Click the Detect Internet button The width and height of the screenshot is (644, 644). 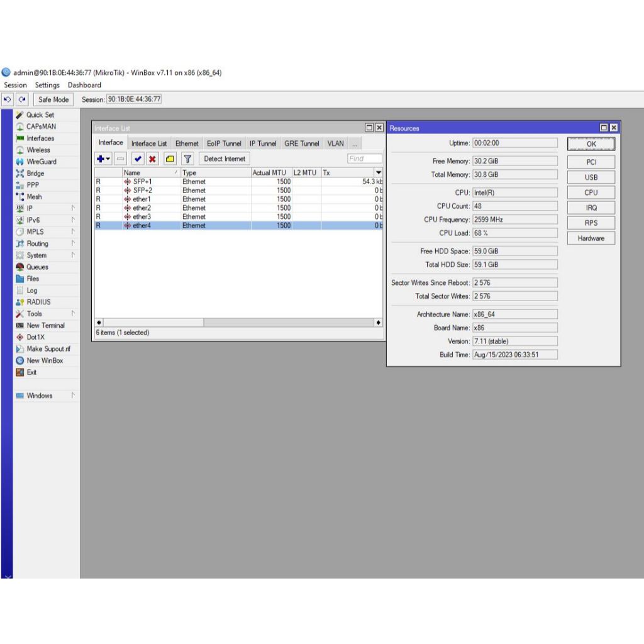[x=225, y=159]
